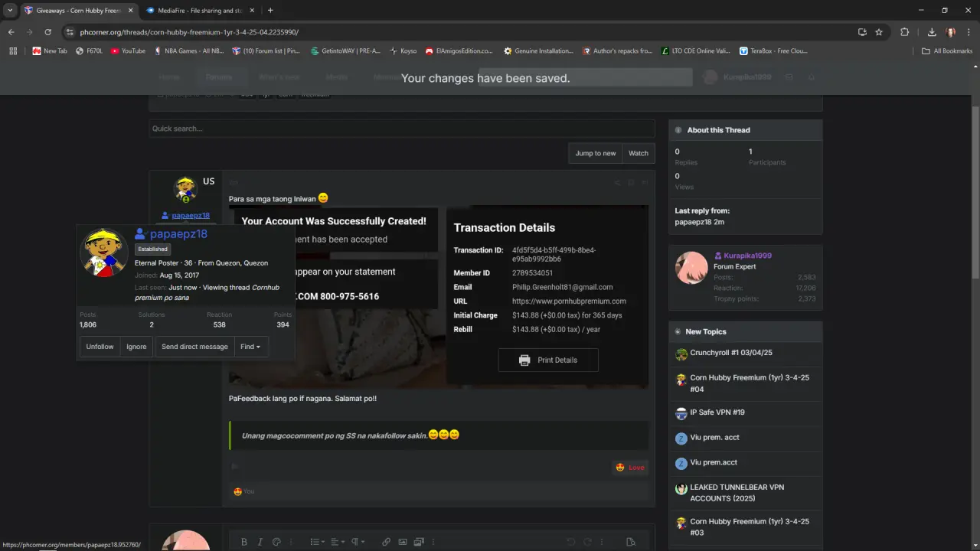980x551 pixels.
Task: Expand the Find dropdown in member popup
Action: tap(250, 347)
